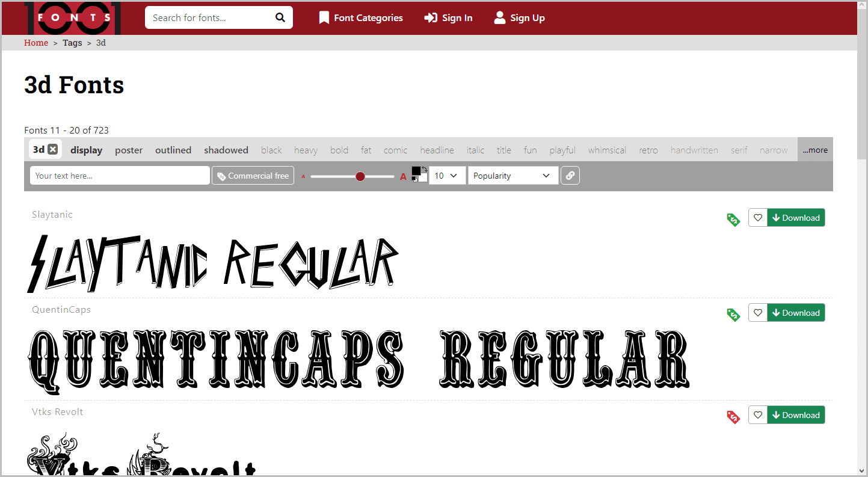Click the font size slider handle

(360, 176)
